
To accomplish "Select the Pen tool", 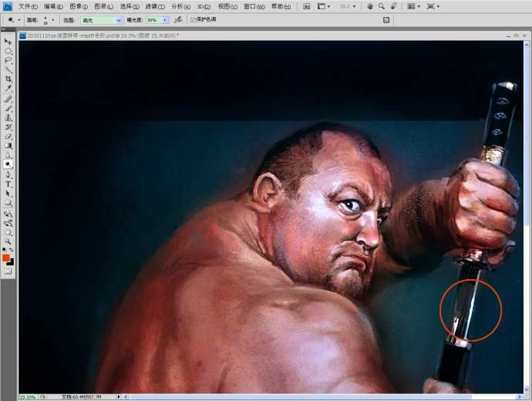I will 8,175.
